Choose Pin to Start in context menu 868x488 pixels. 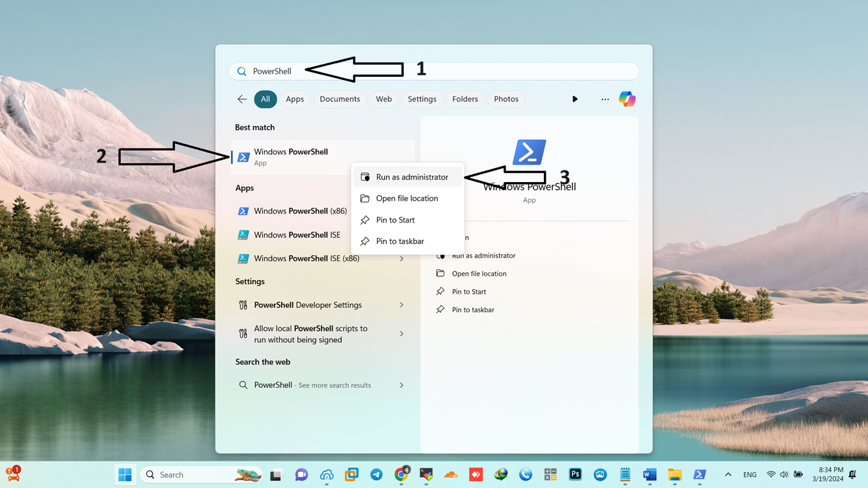[x=408, y=220]
